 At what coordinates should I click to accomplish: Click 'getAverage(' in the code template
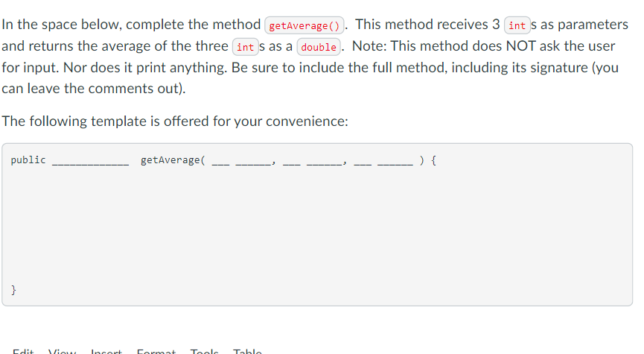coord(173,160)
